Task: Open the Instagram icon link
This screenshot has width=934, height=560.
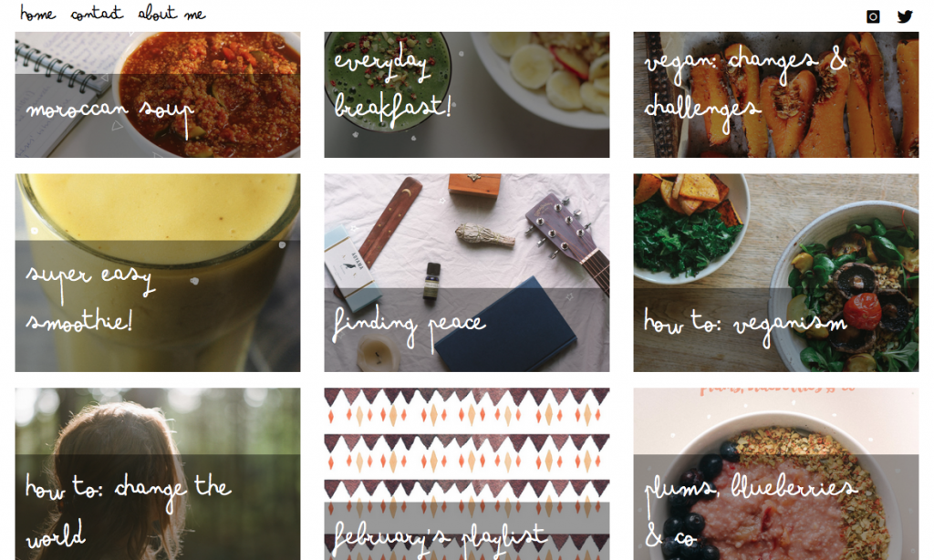Action: (873, 16)
